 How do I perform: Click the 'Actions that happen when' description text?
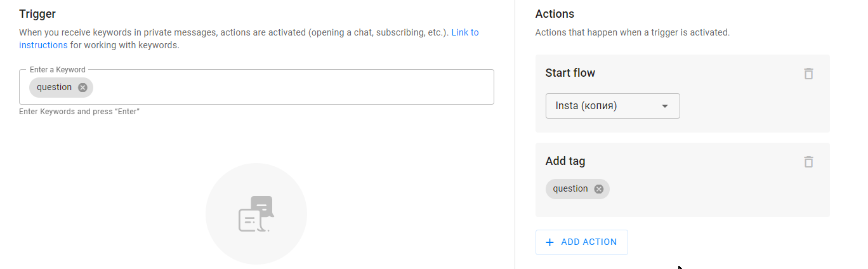(x=633, y=32)
